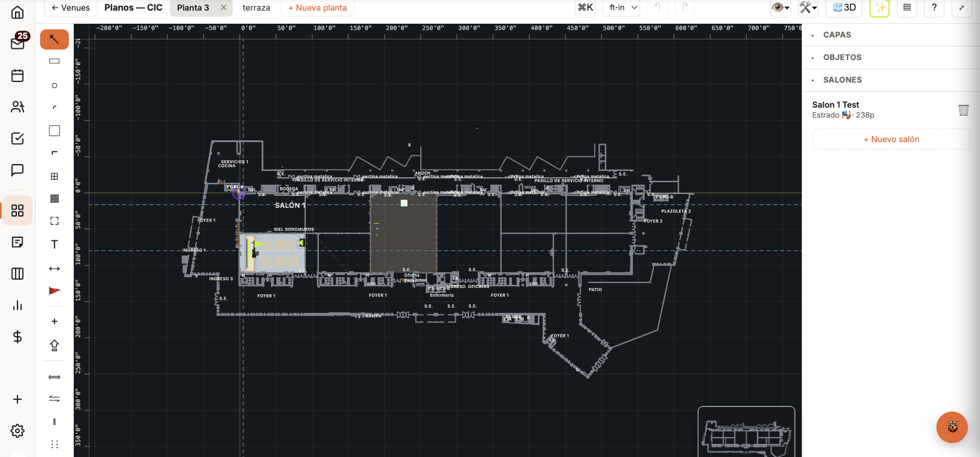This screenshot has height=457, width=980.
Task: Open the gear settings icon
Action: (x=18, y=431)
